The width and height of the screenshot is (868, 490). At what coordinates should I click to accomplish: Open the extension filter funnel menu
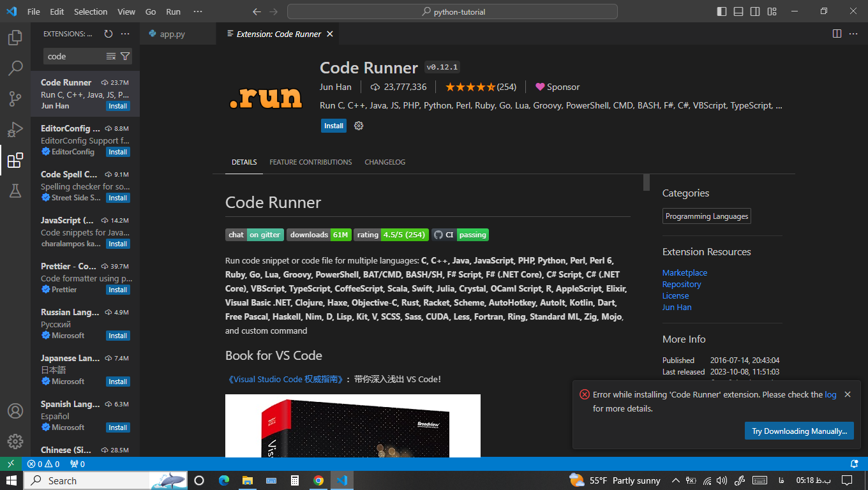[125, 56]
